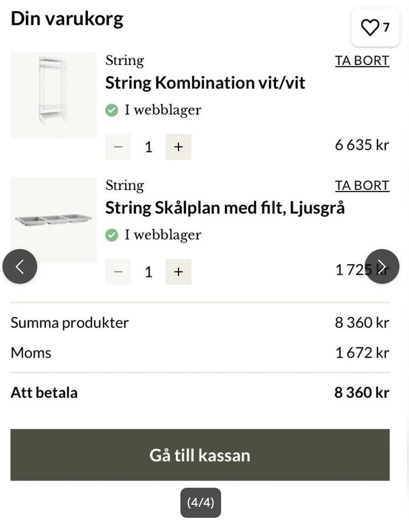Open String Kombination vit/vit product title

coord(205,83)
